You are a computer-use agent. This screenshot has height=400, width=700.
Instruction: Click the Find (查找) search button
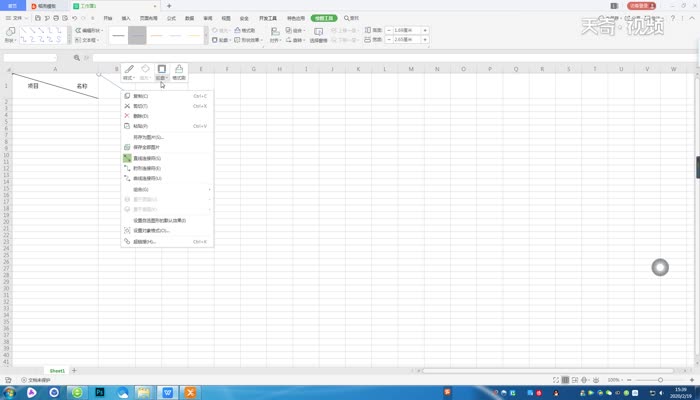tap(351, 18)
